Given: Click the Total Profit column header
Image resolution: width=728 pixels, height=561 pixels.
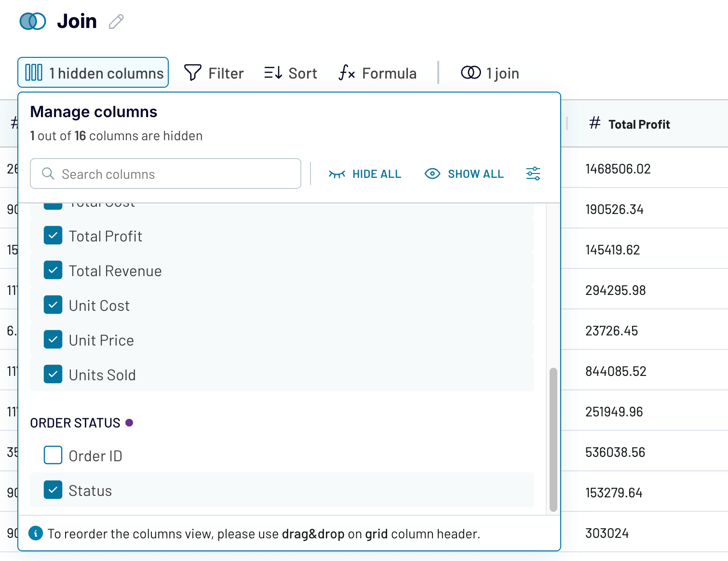Looking at the screenshot, I should (x=639, y=124).
